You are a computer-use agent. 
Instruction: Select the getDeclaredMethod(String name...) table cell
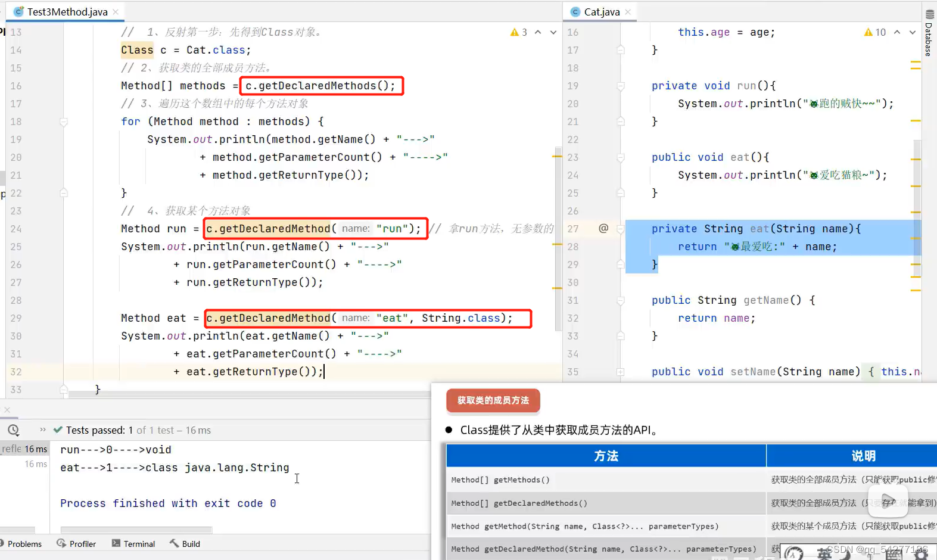tap(606, 549)
